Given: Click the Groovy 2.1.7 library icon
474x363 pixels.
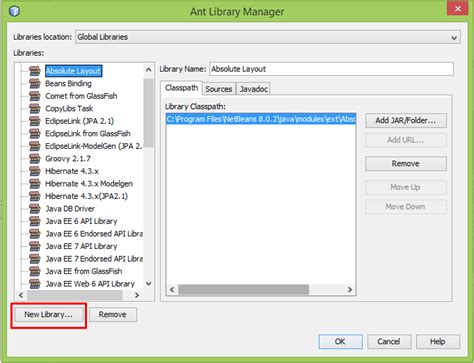Looking at the screenshot, I should (x=35, y=158).
